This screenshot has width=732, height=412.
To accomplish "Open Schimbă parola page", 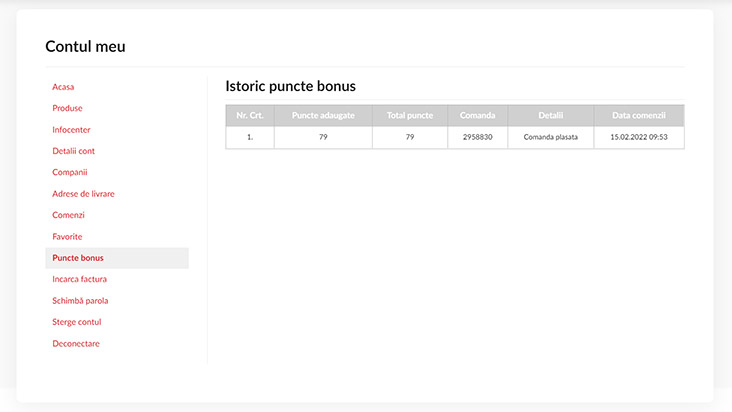I will [80, 300].
